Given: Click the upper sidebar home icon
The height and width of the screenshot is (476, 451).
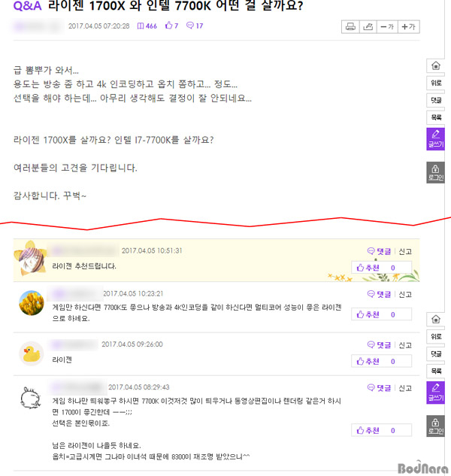Looking at the screenshot, I should 436,65.
